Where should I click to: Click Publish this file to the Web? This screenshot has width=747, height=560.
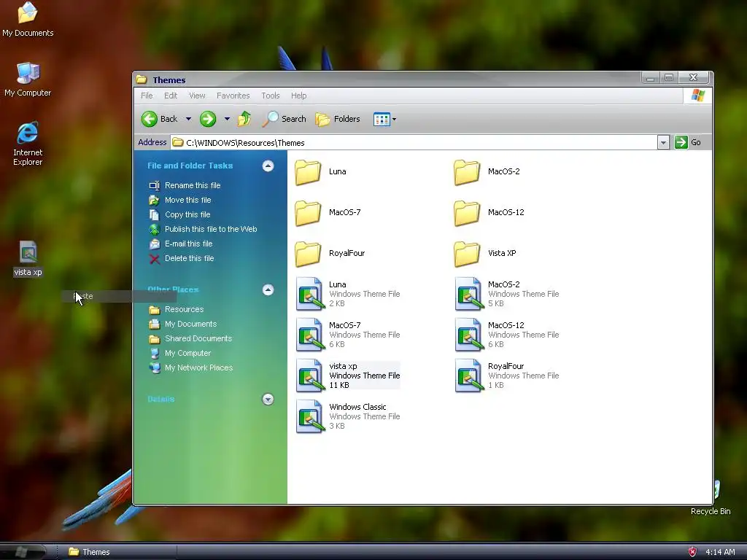click(211, 229)
